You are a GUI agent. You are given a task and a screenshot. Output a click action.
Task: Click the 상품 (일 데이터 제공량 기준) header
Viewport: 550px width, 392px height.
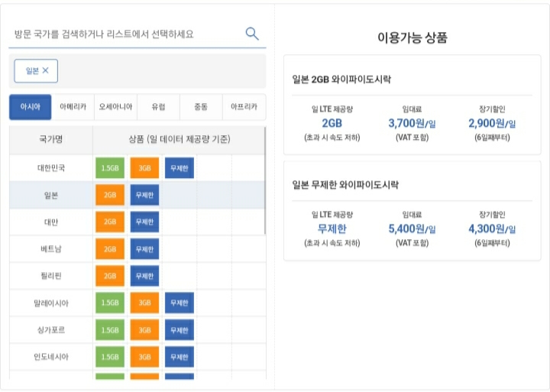[x=180, y=139]
